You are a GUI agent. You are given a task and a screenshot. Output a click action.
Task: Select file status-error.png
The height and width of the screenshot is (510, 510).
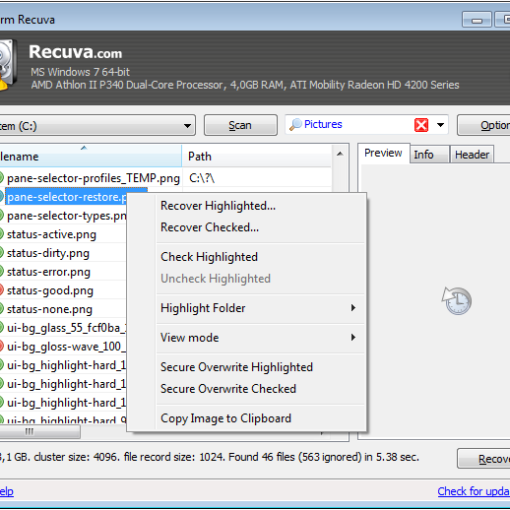tap(49, 272)
